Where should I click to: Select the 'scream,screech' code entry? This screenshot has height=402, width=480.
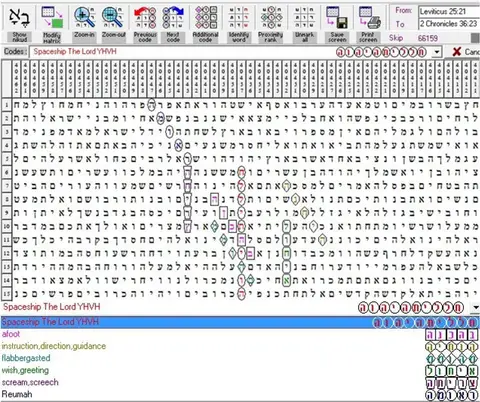pos(30,382)
